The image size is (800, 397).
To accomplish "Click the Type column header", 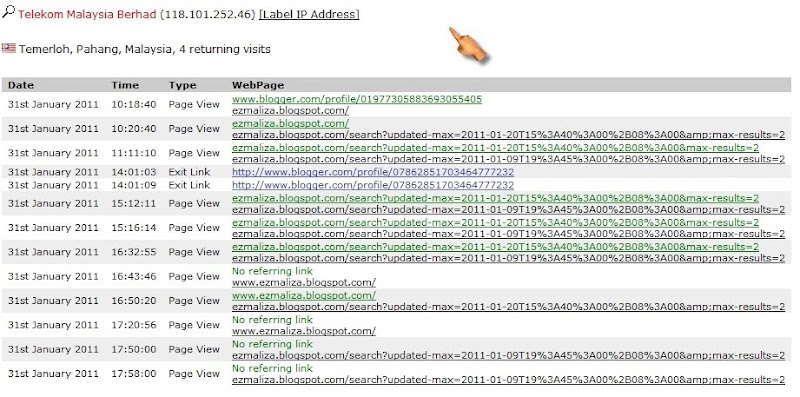I will pos(182,85).
